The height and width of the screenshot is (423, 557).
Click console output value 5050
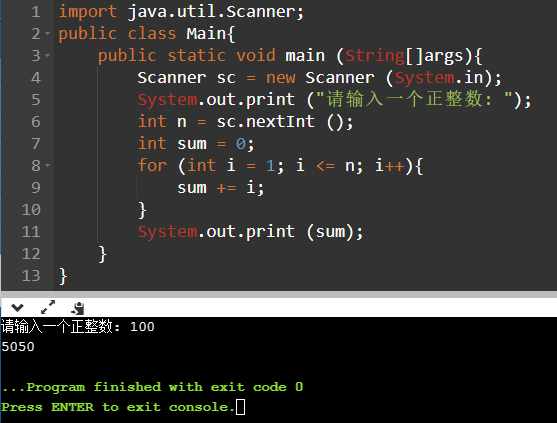click(x=18, y=347)
